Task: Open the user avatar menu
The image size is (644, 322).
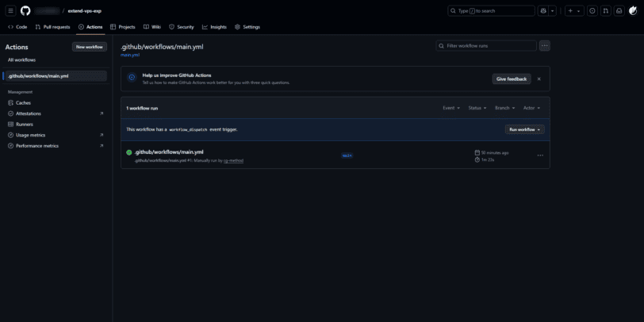Action: pos(633,11)
